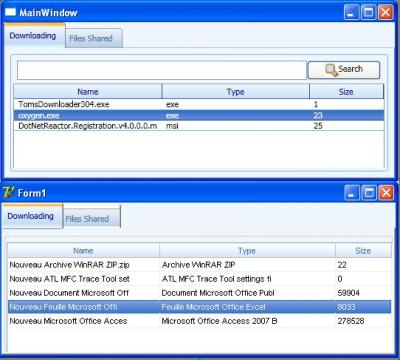Close the Form1 window
The width and height of the screenshot is (400, 360).
point(386,193)
